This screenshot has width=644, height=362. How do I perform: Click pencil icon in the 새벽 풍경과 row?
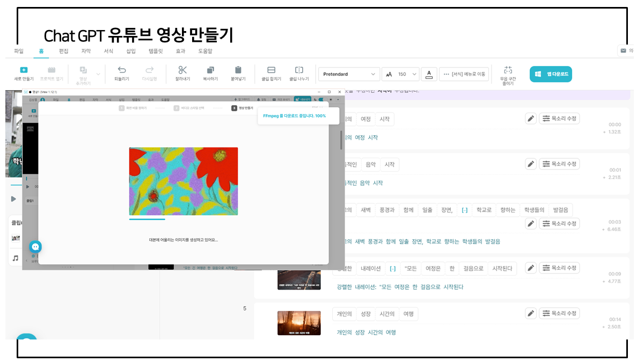[531, 223]
